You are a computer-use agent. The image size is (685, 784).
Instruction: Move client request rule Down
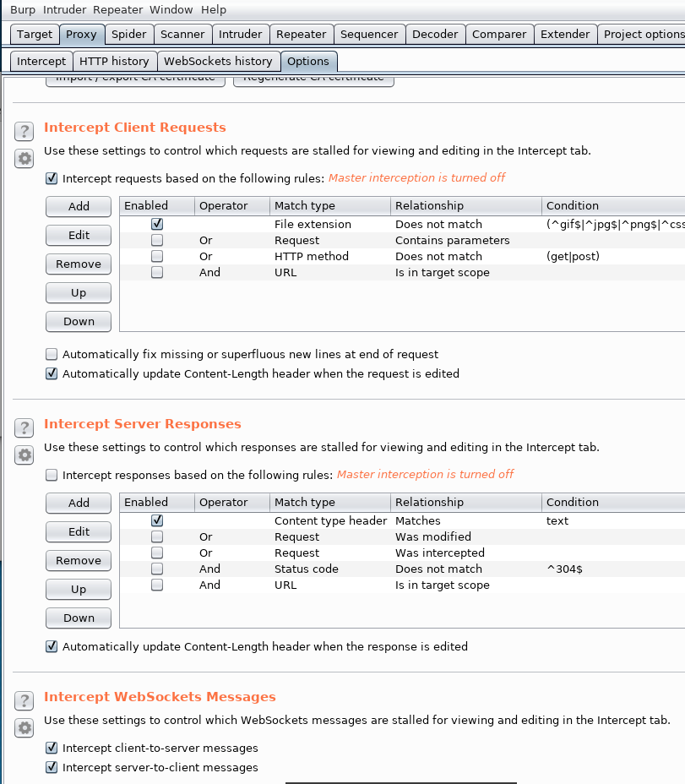[79, 322]
